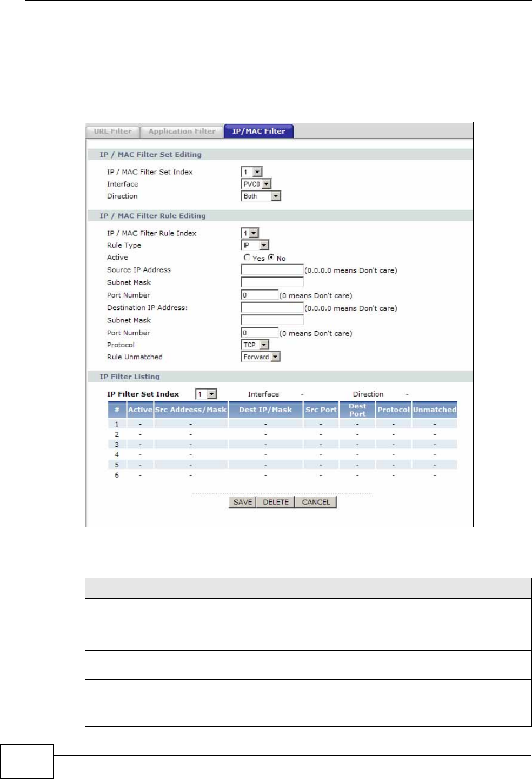Expand the Rule Unmatched Forward dropdown
The width and height of the screenshot is (532, 779).
(x=261, y=357)
